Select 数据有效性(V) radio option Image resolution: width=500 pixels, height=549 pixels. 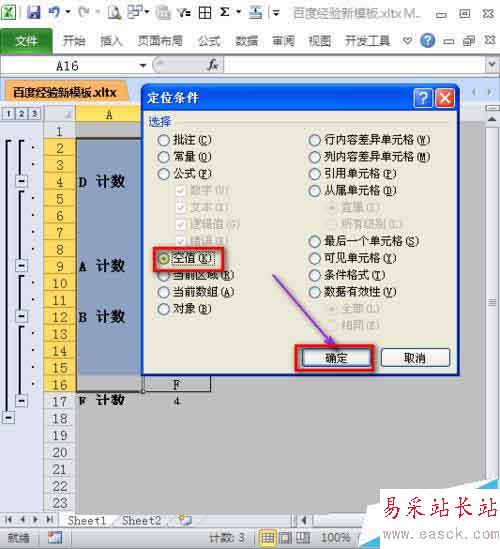[352, 292]
